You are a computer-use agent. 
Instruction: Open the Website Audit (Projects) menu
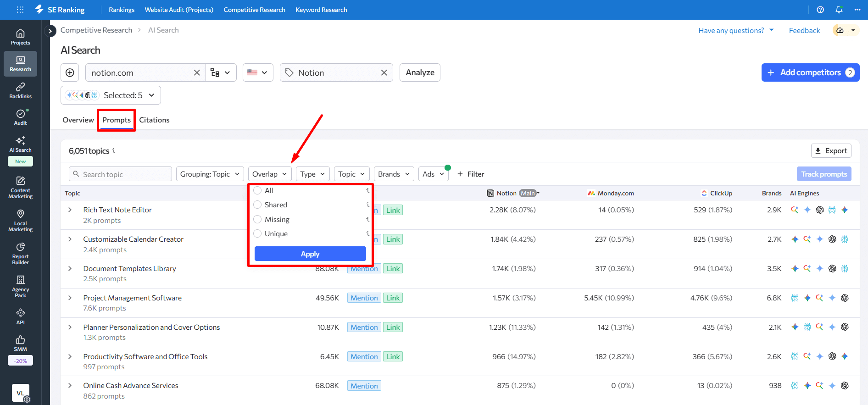[179, 10]
